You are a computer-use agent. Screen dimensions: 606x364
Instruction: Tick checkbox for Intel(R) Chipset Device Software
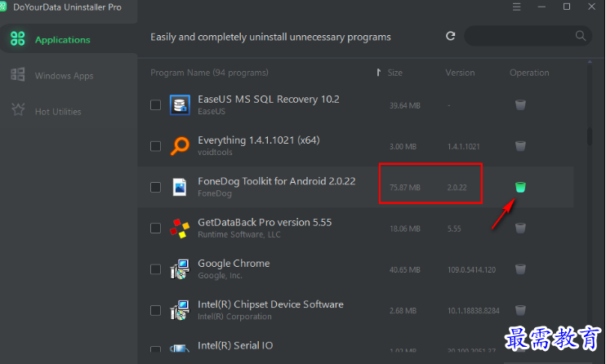click(155, 311)
